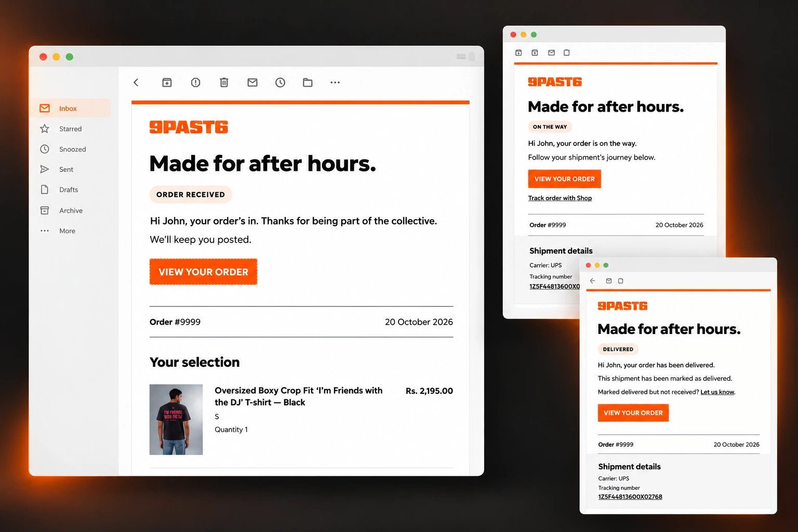This screenshot has height=532, width=798.
Task: Click the 9PAST6 logo in the 'On the way' email
Action: point(555,82)
